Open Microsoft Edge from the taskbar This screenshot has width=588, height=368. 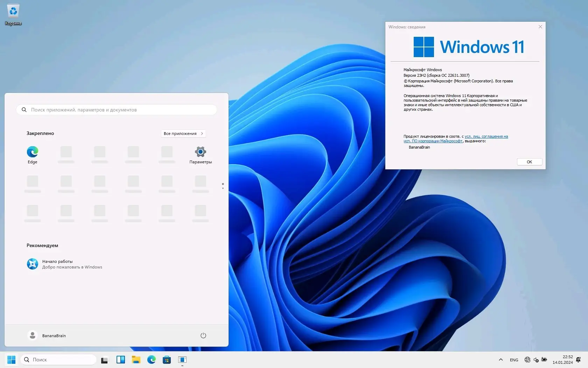[x=152, y=360]
